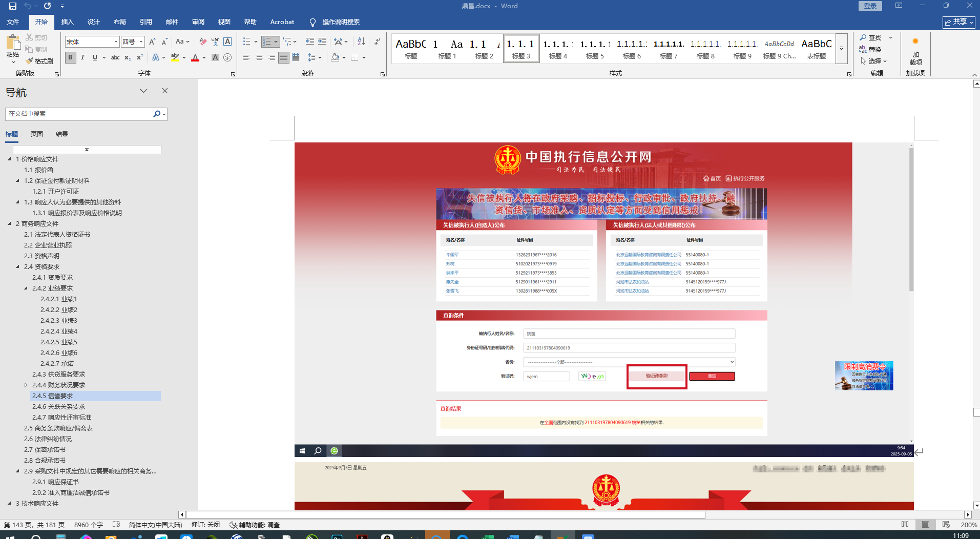Apply the 标题 4 heading style
Viewport: 980px width, 539px height.
(x=558, y=49)
